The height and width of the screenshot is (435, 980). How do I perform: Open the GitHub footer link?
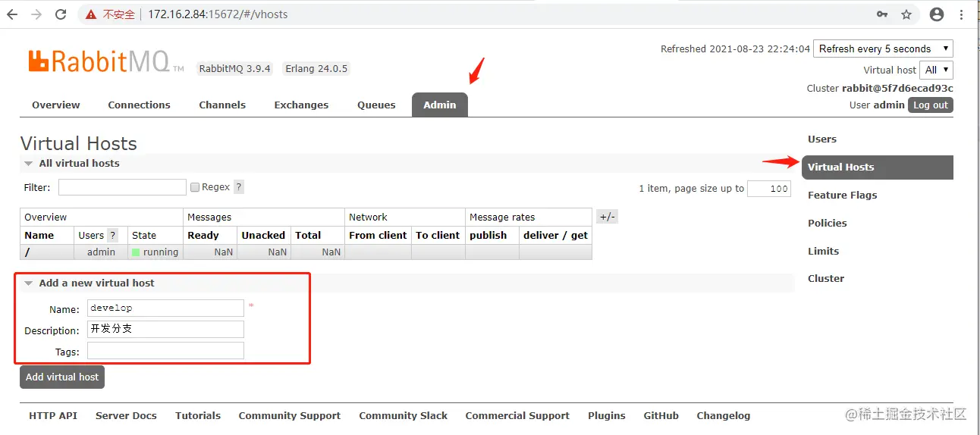click(x=661, y=416)
